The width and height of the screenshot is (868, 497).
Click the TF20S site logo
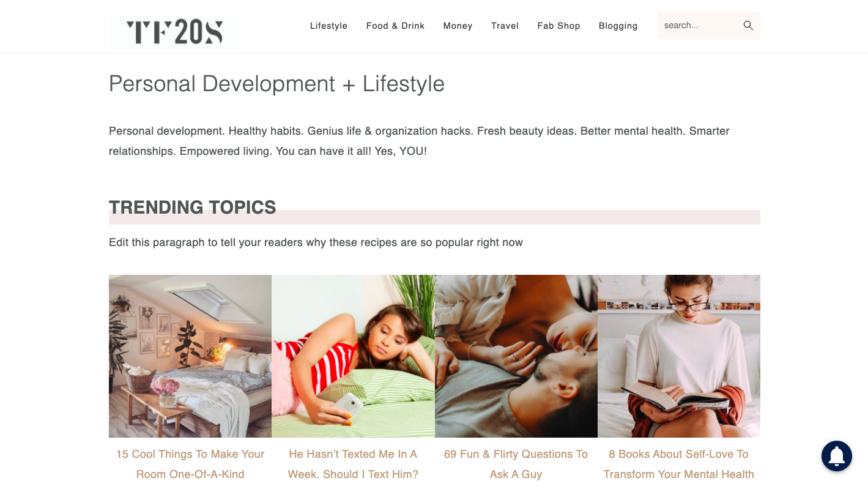point(174,32)
